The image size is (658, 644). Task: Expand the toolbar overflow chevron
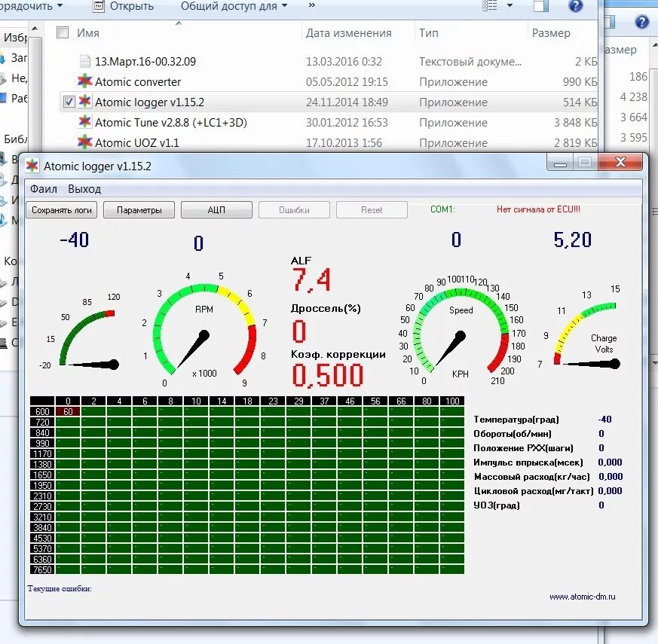[x=312, y=5]
